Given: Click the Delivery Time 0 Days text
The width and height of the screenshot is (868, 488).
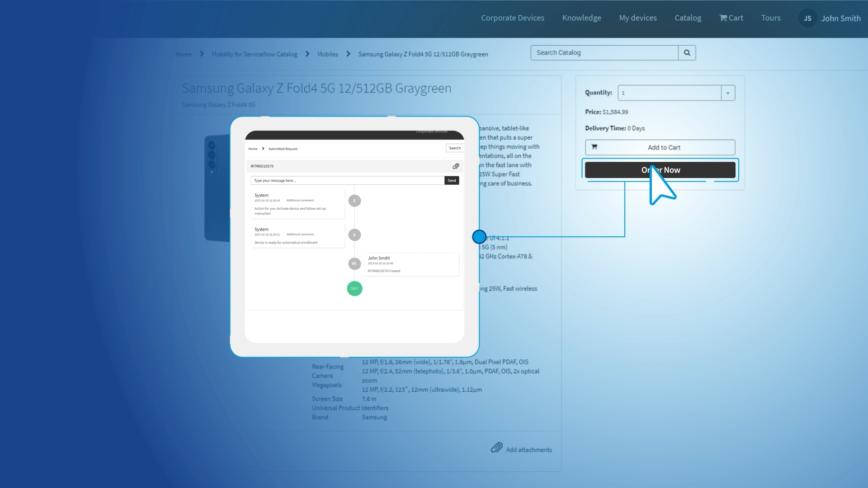Looking at the screenshot, I should point(615,128).
